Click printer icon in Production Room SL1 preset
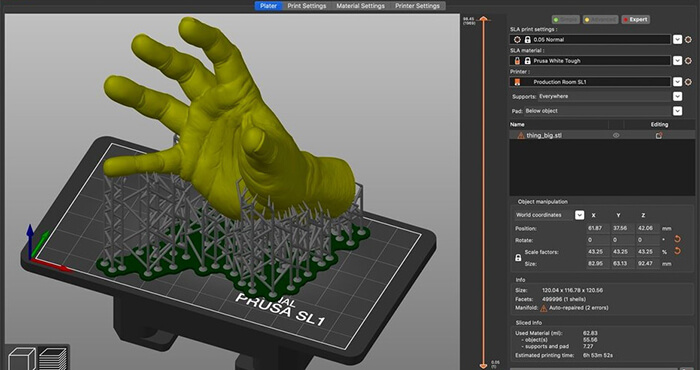700x370 pixels. pos(518,82)
